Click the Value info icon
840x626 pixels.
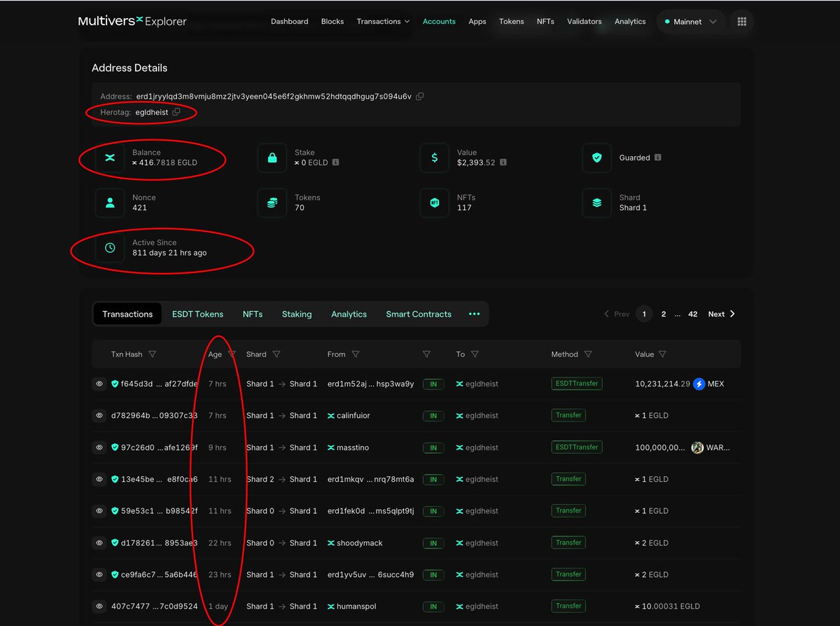503,162
